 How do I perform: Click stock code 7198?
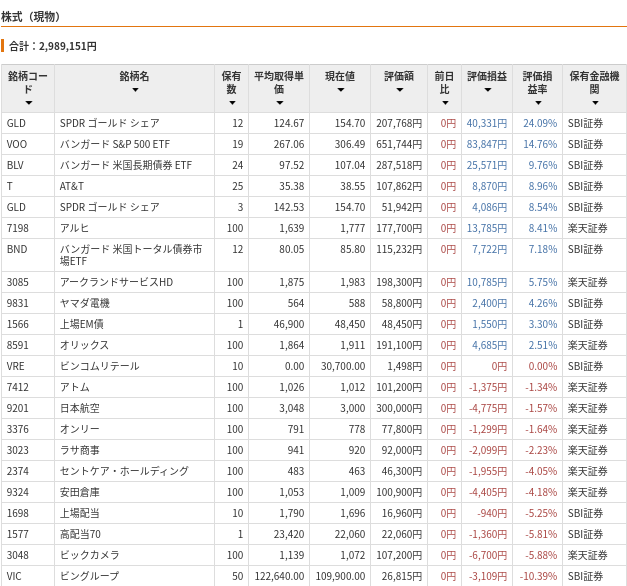click(x=18, y=228)
